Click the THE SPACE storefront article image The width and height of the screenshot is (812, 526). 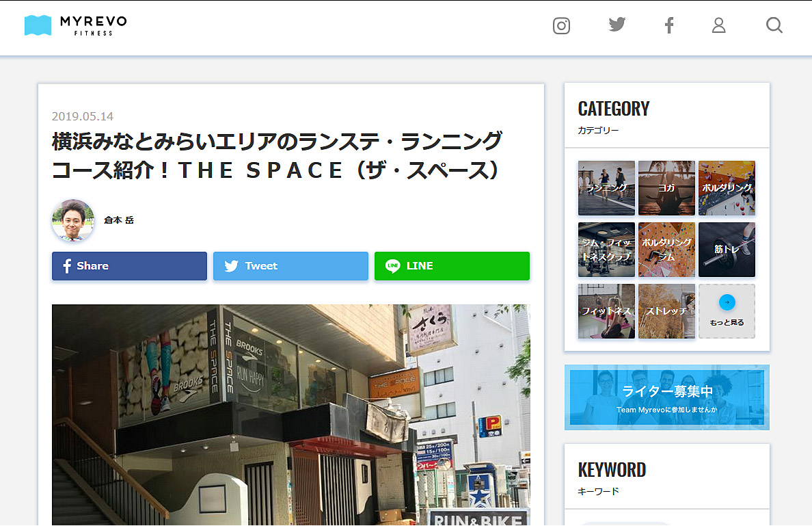(290, 415)
